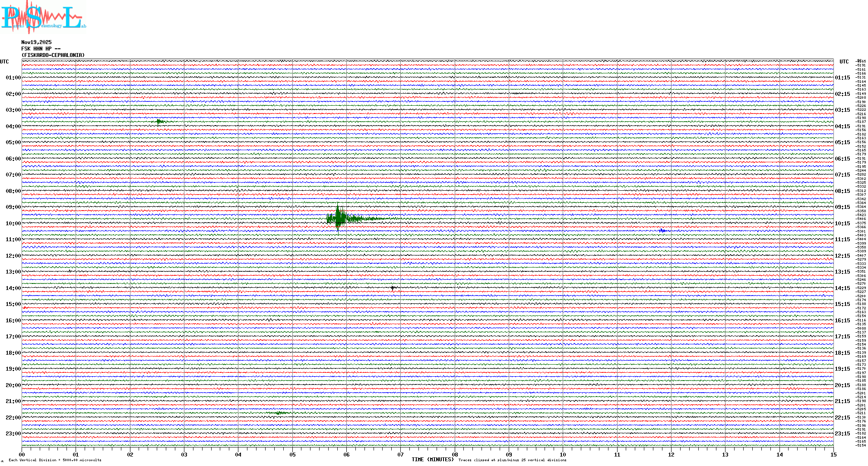Click the 10:15 time label on right
868x466 pixels.
[842, 224]
